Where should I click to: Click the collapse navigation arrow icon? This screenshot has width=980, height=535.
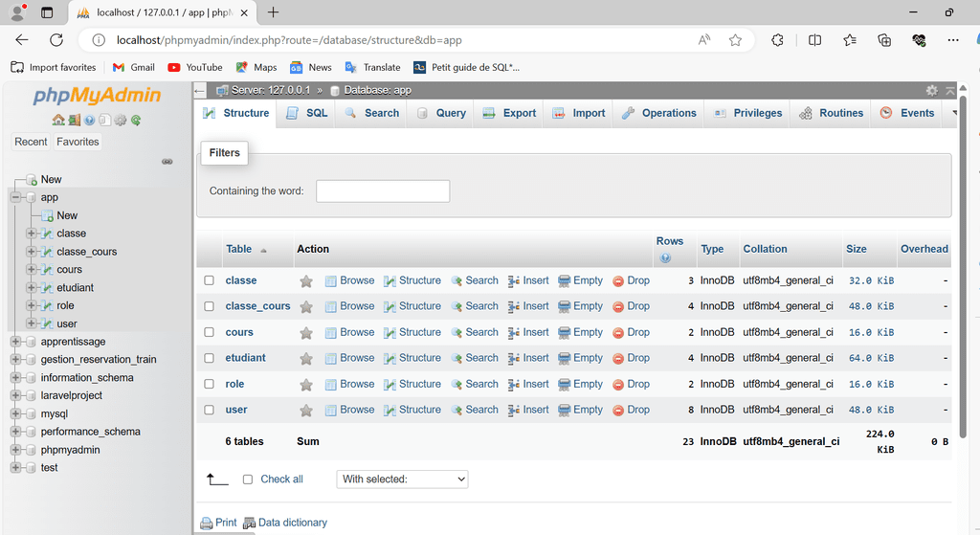pyautogui.click(x=200, y=91)
